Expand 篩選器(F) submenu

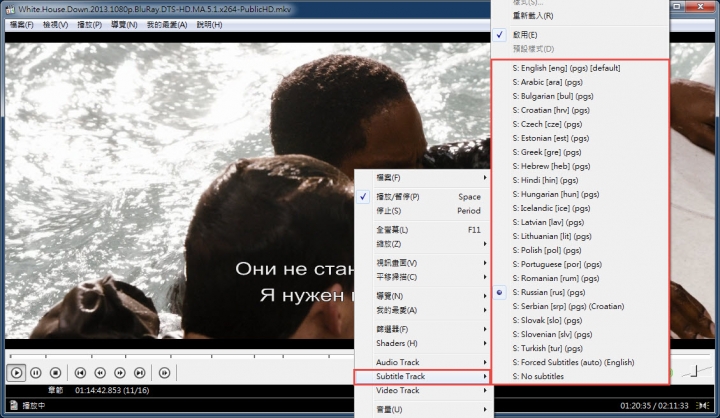click(423, 329)
